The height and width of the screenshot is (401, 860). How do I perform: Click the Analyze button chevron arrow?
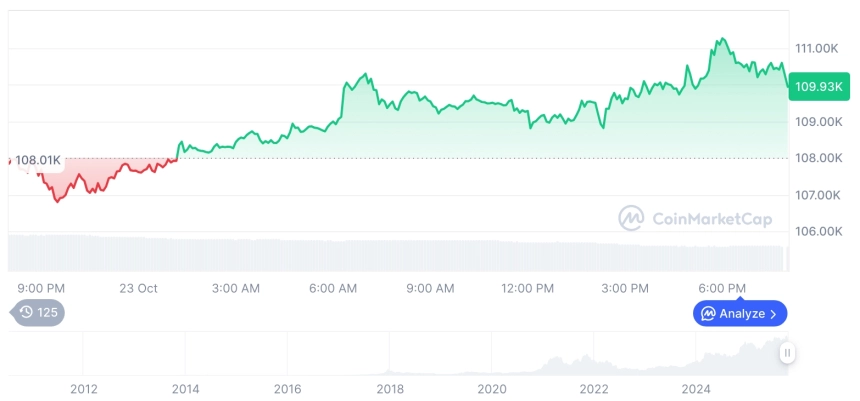tap(773, 314)
